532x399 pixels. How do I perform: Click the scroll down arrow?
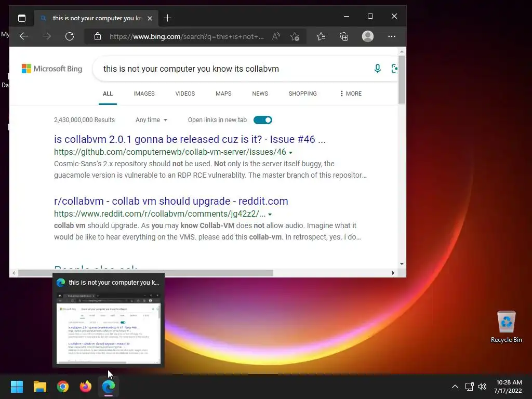[402, 263]
